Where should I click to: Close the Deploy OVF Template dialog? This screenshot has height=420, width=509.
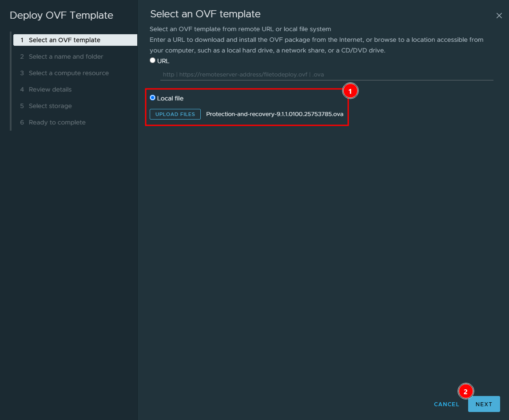[x=499, y=16]
